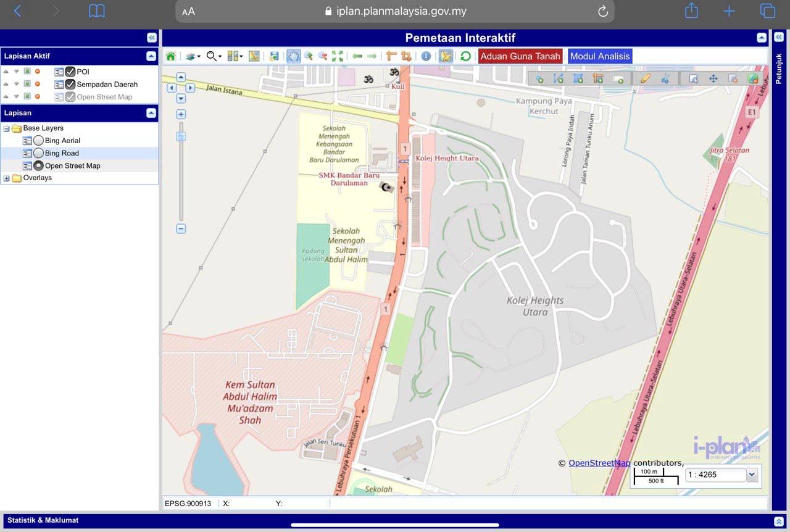Click the green Home icon in toolbar
790x532 pixels.
point(171,56)
